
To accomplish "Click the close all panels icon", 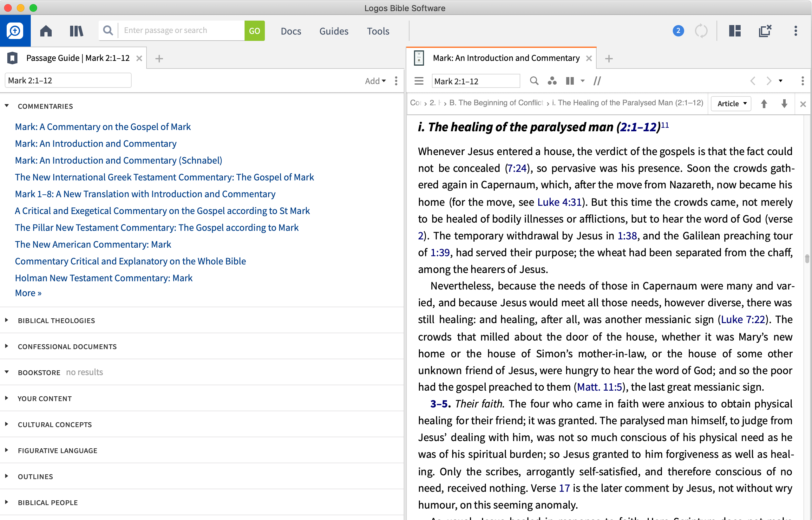I will tap(765, 31).
